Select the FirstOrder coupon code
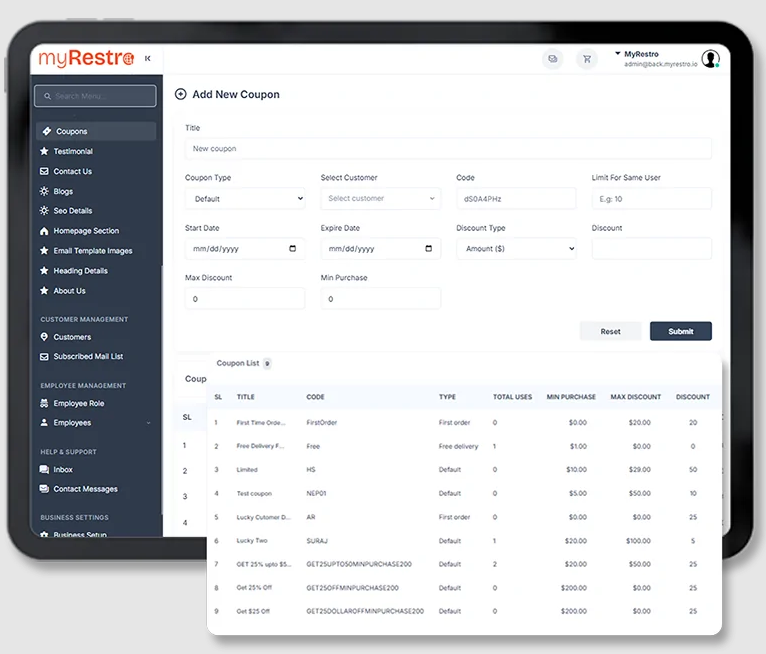 321,422
